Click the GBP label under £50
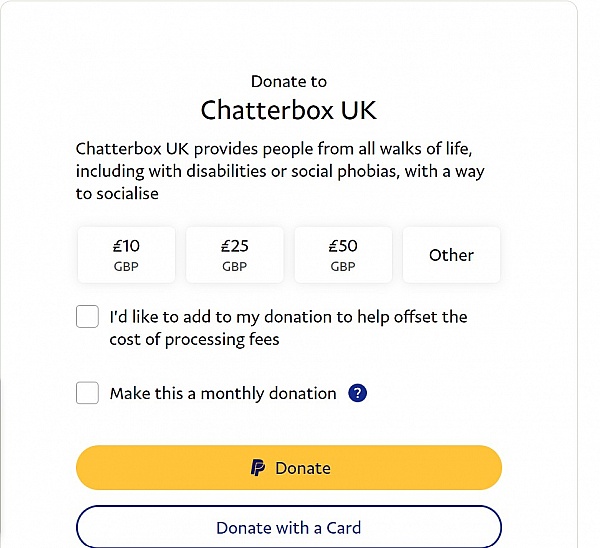The height and width of the screenshot is (548, 600). (x=343, y=266)
